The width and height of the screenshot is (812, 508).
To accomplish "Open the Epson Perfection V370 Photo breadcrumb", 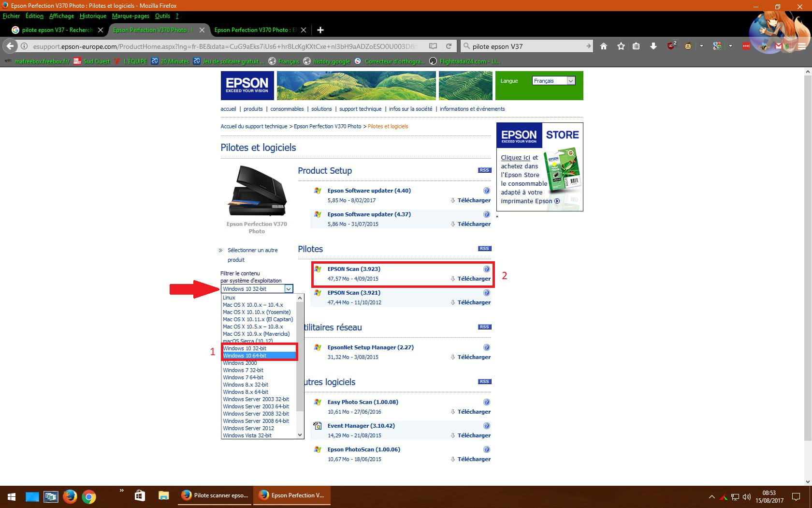I will pyautogui.click(x=327, y=126).
